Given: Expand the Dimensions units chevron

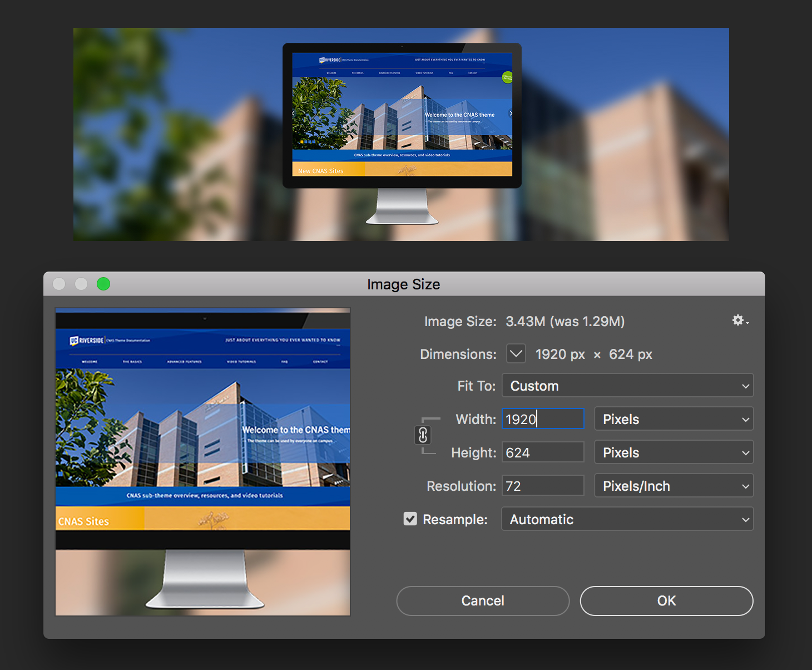Looking at the screenshot, I should pyautogui.click(x=516, y=353).
